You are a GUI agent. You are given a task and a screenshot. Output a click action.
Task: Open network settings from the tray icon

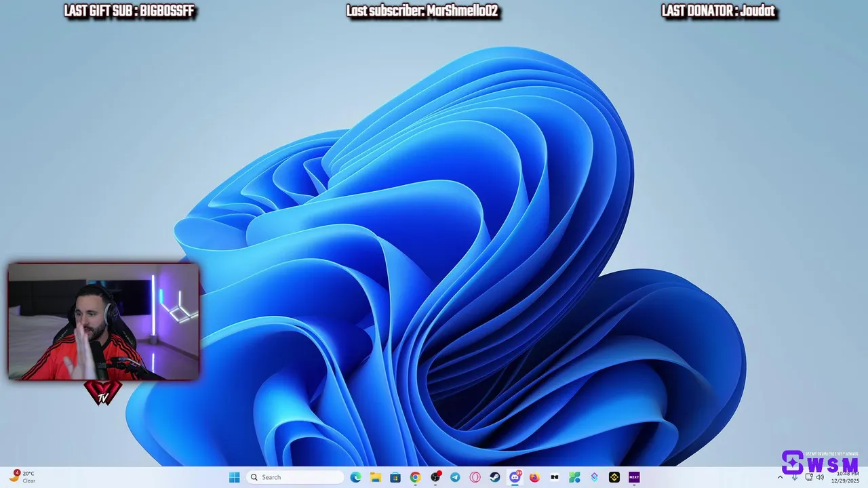pyautogui.click(x=809, y=477)
